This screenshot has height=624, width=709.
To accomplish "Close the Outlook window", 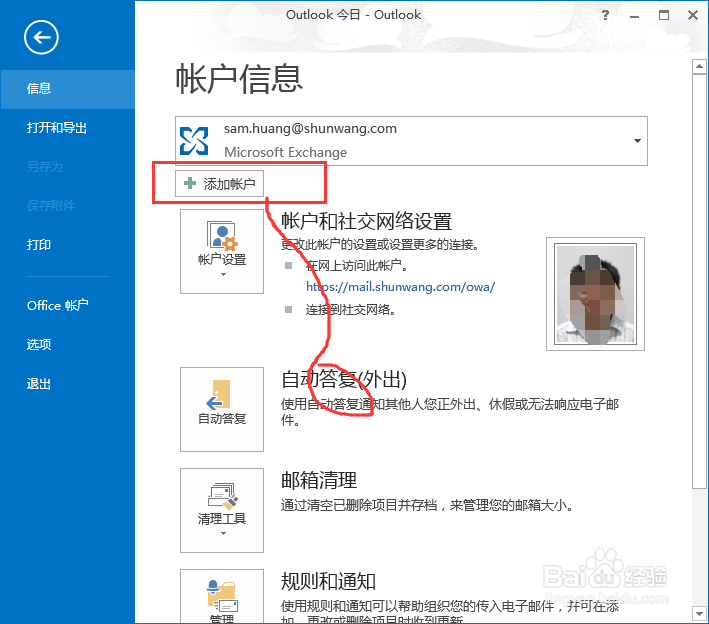I will click(x=693, y=15).
